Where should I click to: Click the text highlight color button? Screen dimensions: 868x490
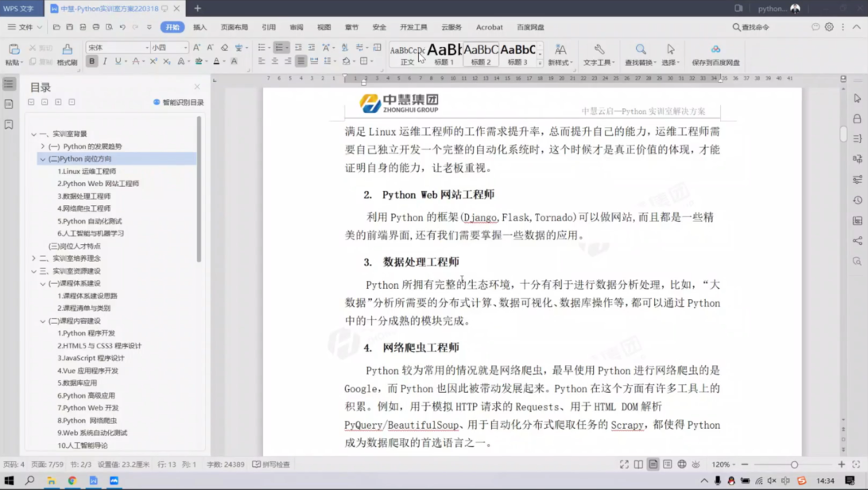pos(199,61)
